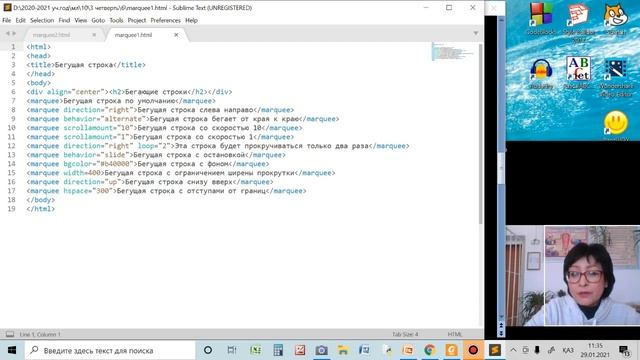Open the Tab Size: 4 selector
Viewport: 640px width, 360px height.
pos(405,334)
